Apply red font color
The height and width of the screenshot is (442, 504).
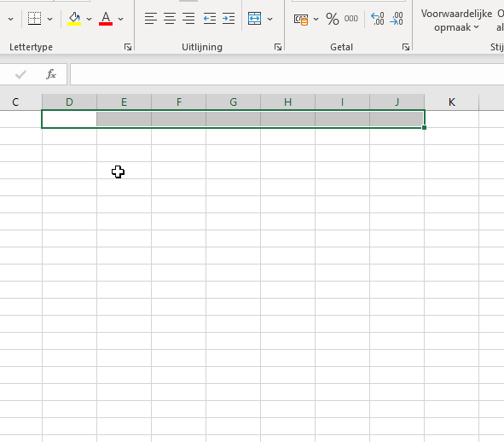[106, 19]
